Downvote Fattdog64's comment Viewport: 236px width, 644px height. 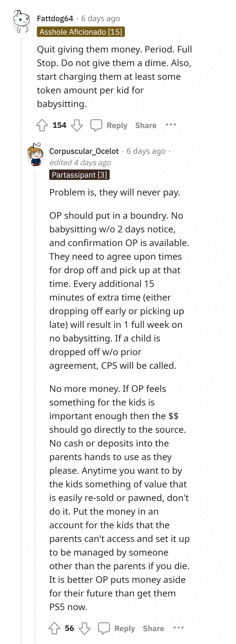pyautogui.click(x=77, y=125)
